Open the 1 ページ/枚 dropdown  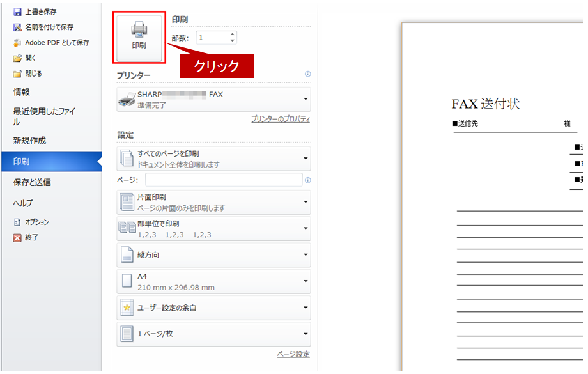pos(213,334)
